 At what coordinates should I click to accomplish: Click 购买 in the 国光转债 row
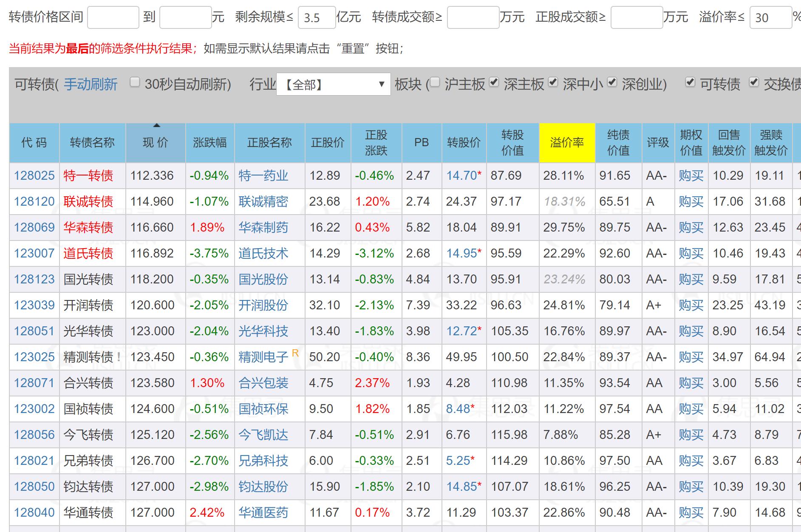[x=691, y=279]
